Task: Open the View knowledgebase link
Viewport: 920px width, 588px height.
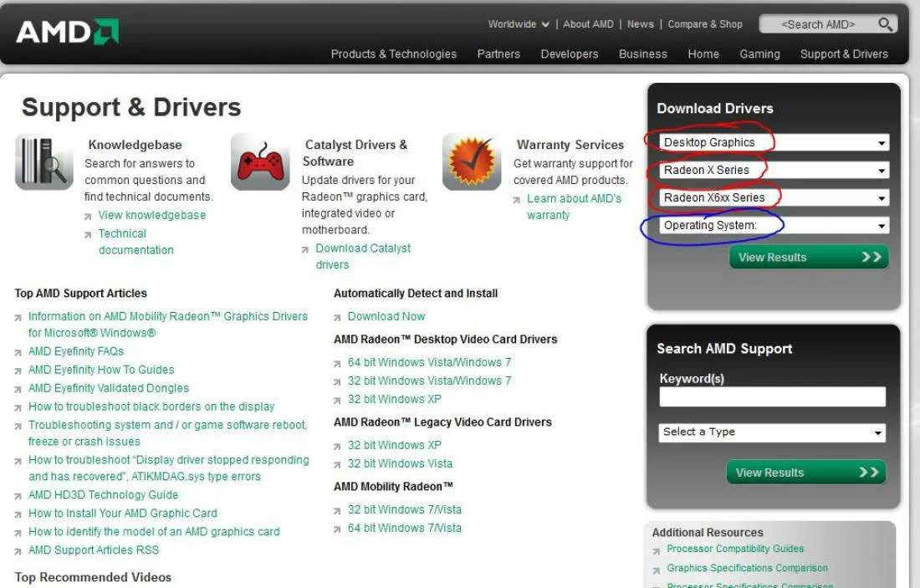Action: tap(152, 215)
